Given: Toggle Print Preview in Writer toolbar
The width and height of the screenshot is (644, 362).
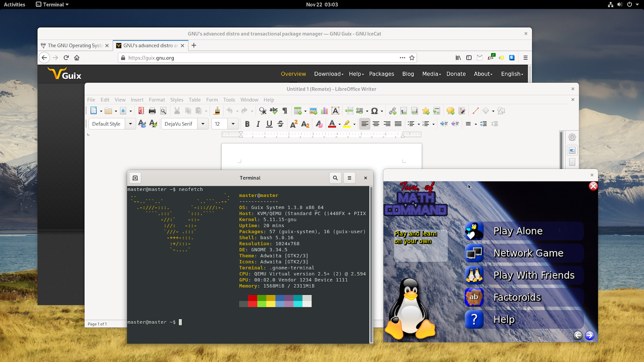Looking at the screenshot, I should coord(163,111).
